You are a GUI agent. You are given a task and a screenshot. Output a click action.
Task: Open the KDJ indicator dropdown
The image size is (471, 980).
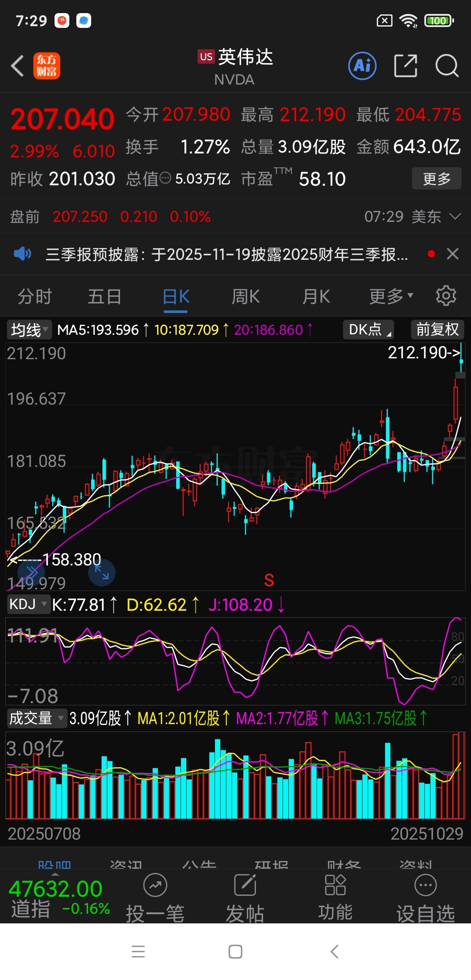[28, 604]
